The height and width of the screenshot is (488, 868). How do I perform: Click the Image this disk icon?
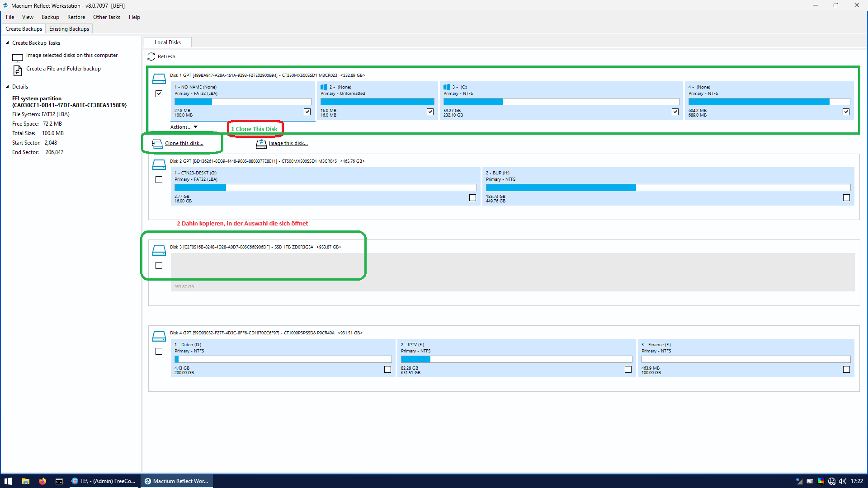tap(261, 144)
